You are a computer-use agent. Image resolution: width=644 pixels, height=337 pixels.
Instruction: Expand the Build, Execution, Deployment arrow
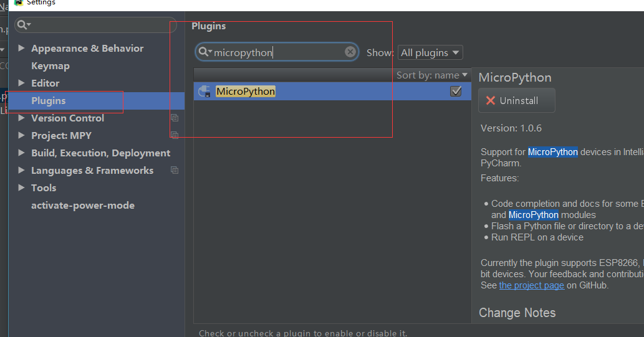(22, 153)
